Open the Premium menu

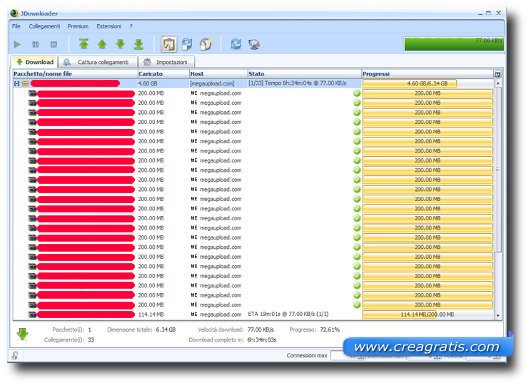(x=78, y=26)
